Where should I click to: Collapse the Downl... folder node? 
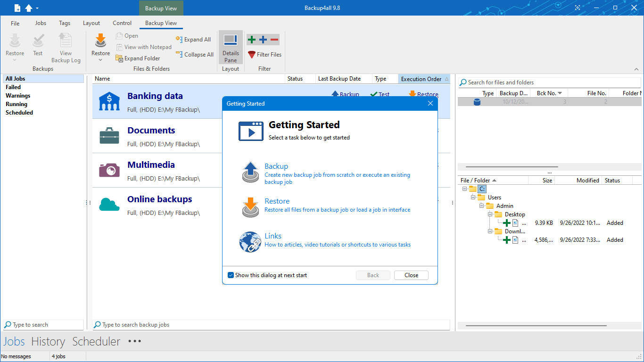pos(490,231)
